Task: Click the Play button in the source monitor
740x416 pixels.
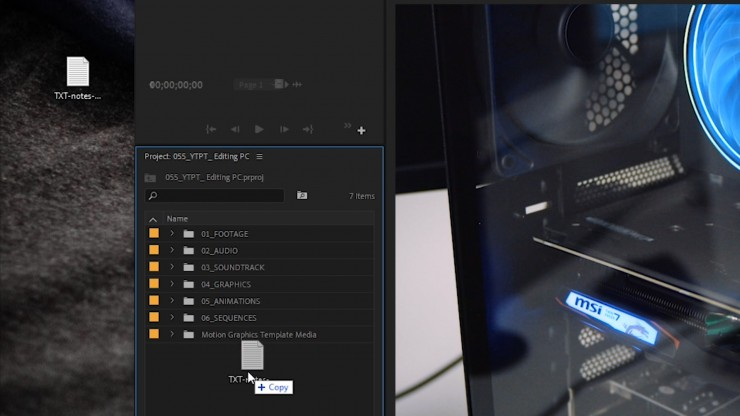Action: click(259, 129)
